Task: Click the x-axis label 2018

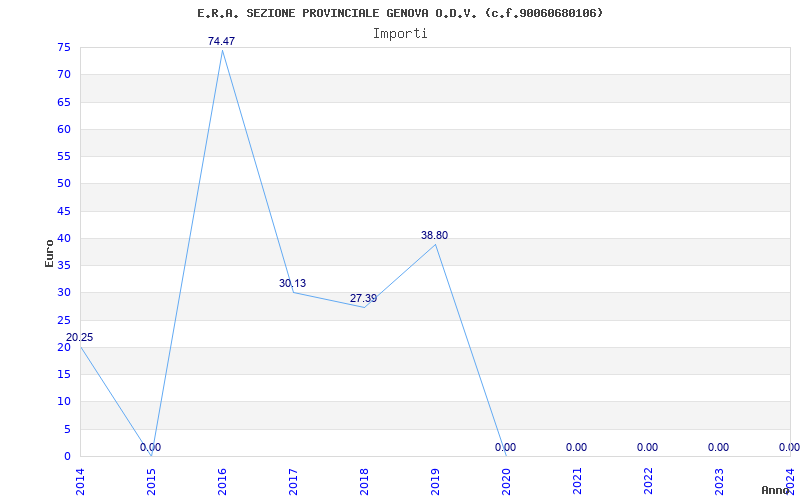Action: 364,482
